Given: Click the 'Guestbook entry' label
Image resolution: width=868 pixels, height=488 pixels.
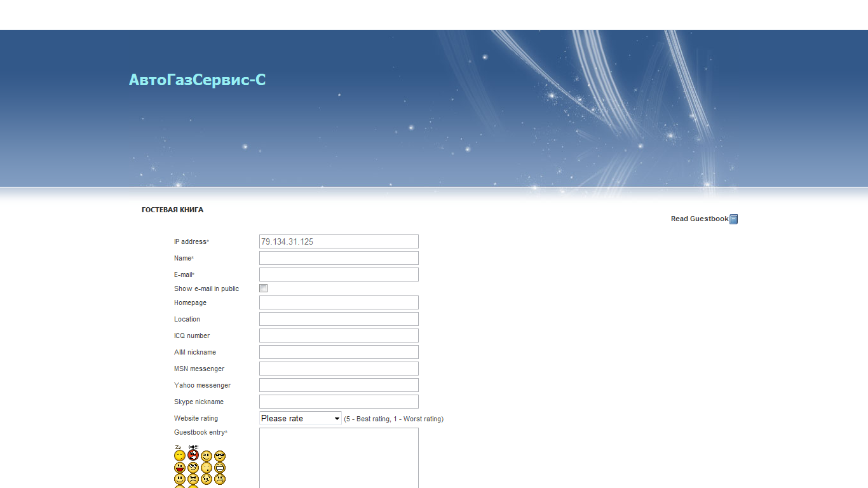Looking at the screenshot, I should (x=200, y=432).
